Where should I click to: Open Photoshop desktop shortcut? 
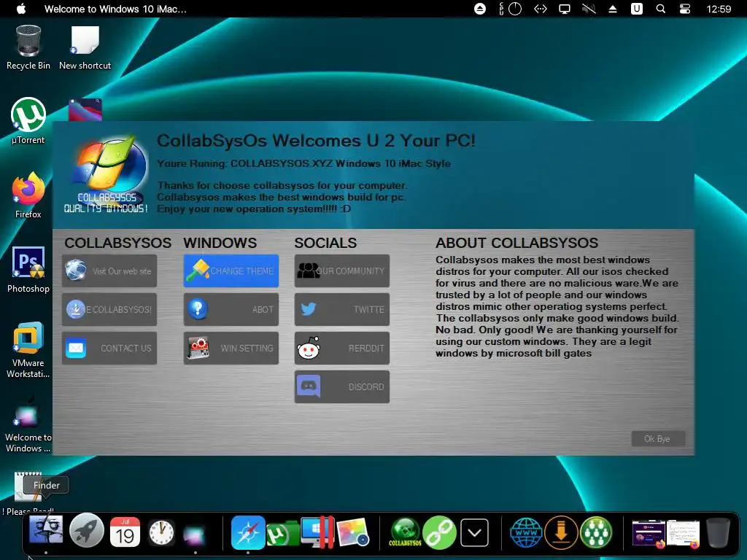click(x=28, y=270)
